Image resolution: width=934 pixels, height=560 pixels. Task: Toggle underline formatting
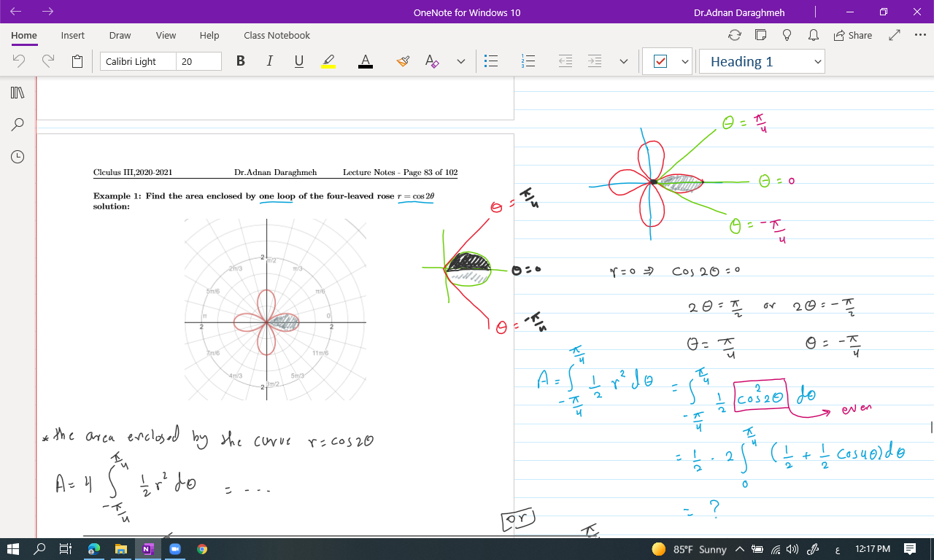pyautogui.click(x=299, y=61)
